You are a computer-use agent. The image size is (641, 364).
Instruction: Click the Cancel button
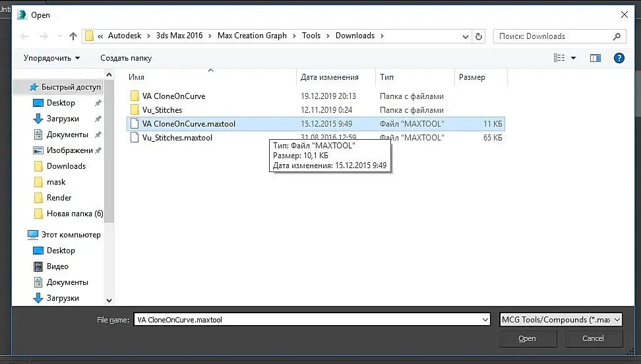pos(594,339)
